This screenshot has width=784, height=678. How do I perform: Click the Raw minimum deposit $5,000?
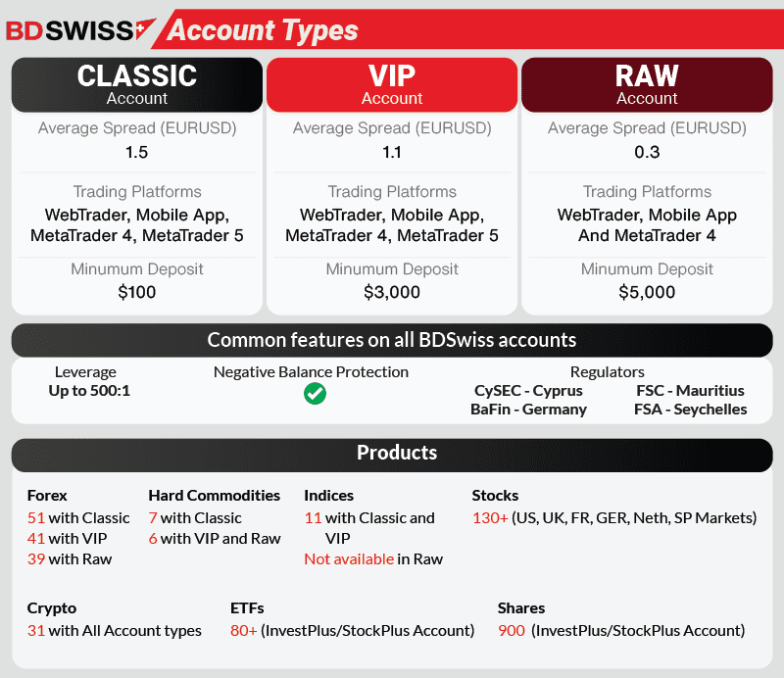click(x=647, y=292)
